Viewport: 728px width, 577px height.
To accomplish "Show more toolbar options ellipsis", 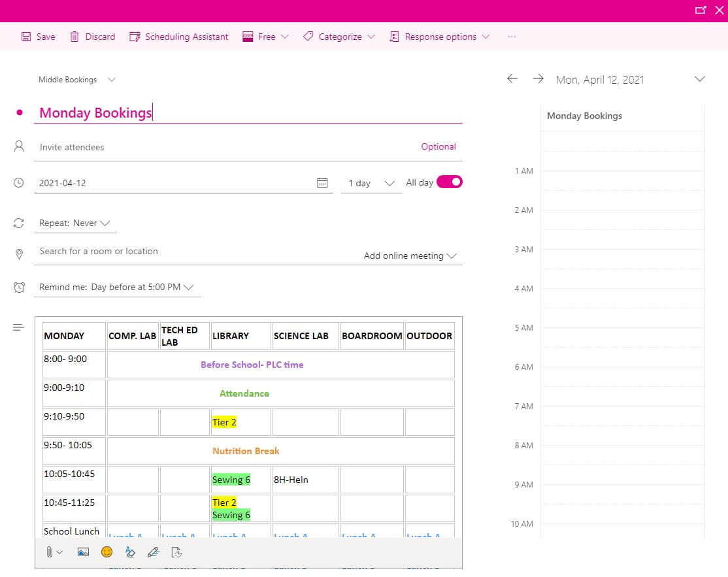I will point(512,37).
